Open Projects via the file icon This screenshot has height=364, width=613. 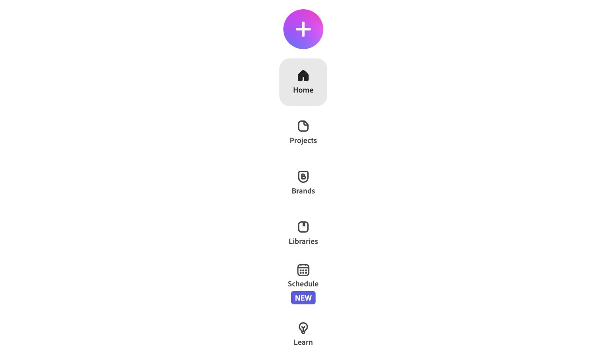303,126
